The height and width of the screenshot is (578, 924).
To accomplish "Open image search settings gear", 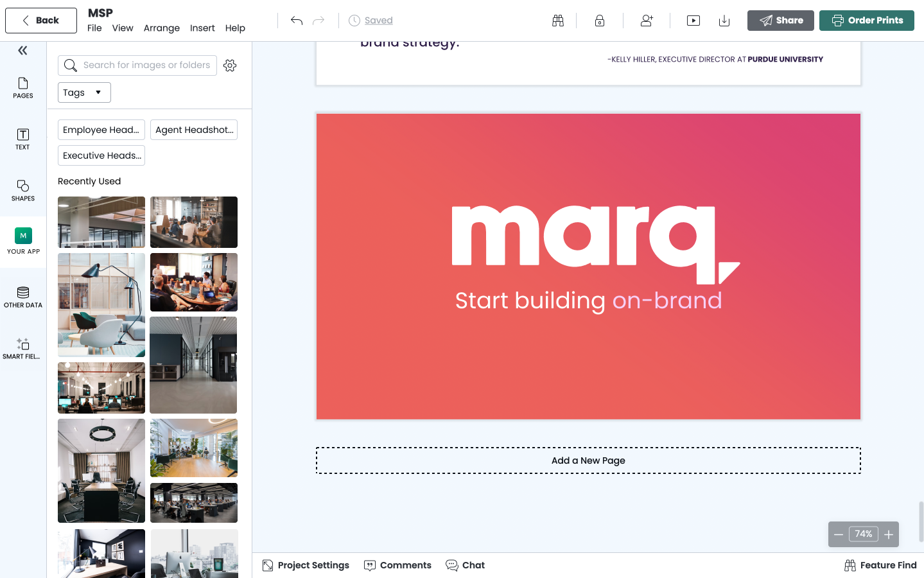I will 230,65.
